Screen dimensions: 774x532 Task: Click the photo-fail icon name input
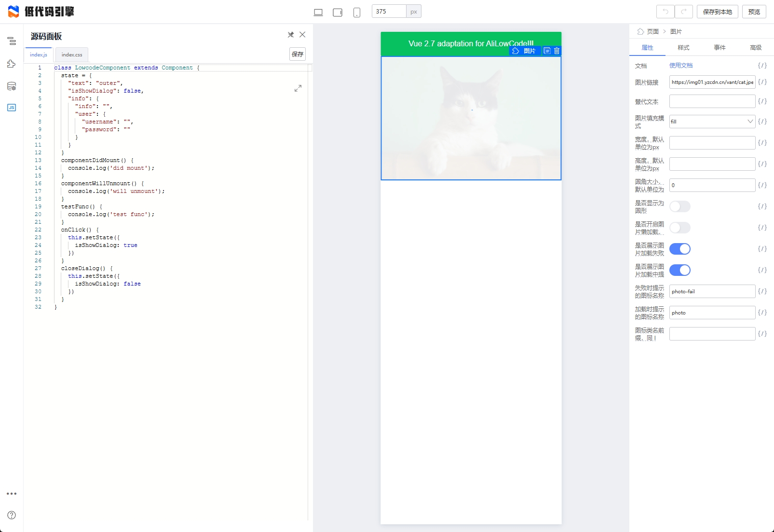point(712,291)
